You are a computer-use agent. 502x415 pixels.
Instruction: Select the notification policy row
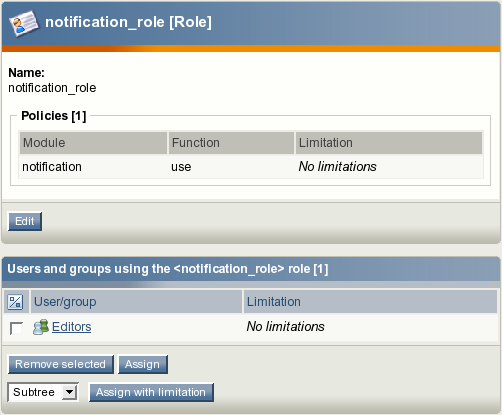pyautogui.click(x=251, y=166)
